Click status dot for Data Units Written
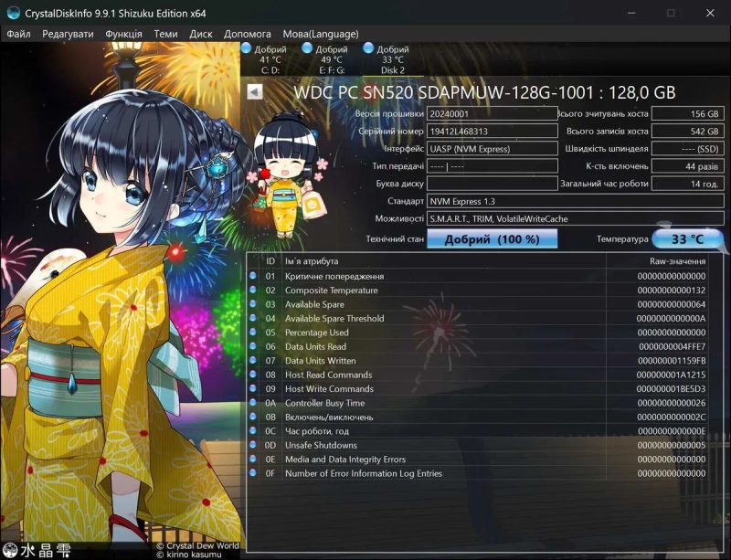 click(253, 360)
